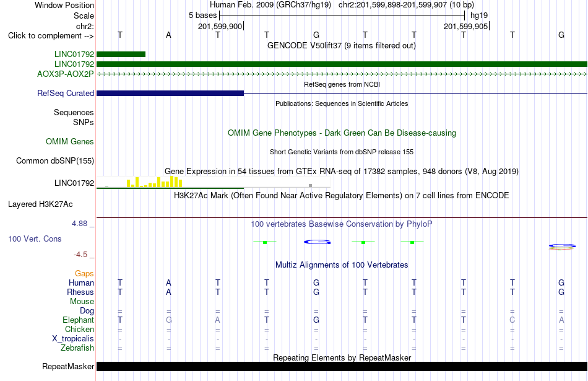Select the Elephant species row label
Screen dimensions: 588x381
click(x=78, y=320)
